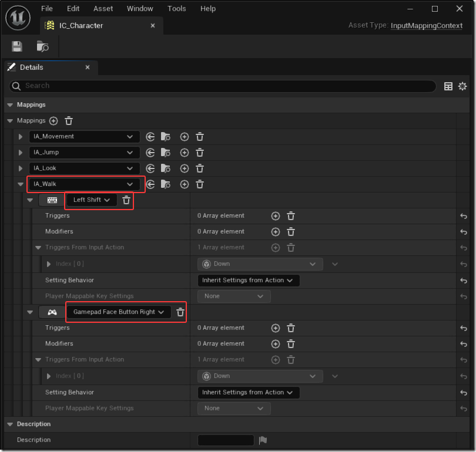The height and width of the screenshot is (452, 476).
Task: Click use-selected-asset arrow for IA_Jump
Action: [150, 153]
